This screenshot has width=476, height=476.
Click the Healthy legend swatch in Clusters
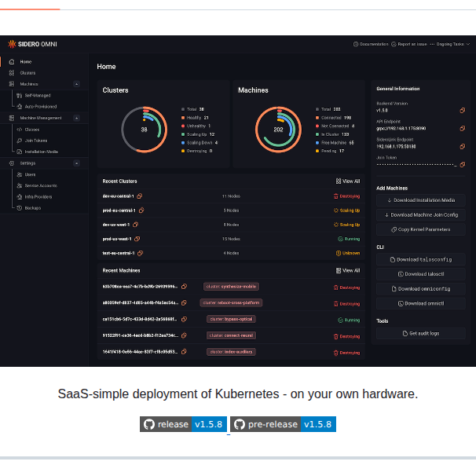click(183, 118)
